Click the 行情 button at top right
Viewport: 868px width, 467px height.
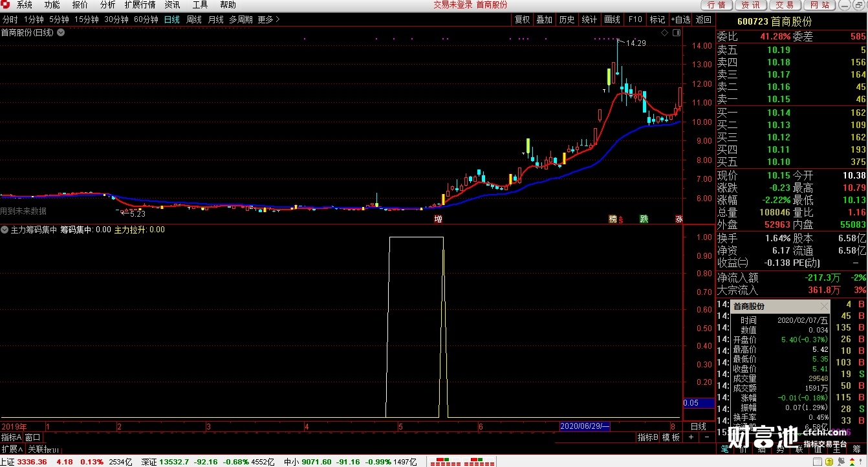[717, 5]
